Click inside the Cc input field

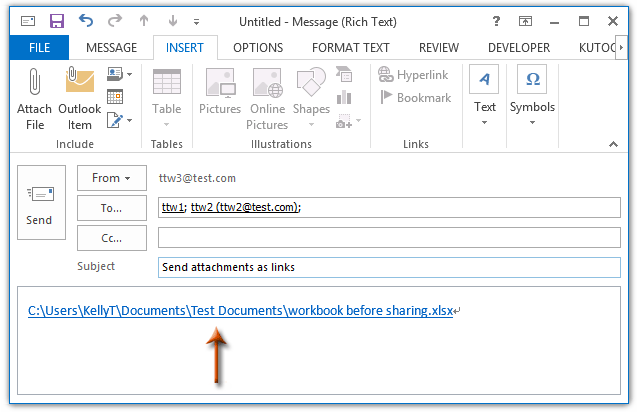(x=389, y=238)
